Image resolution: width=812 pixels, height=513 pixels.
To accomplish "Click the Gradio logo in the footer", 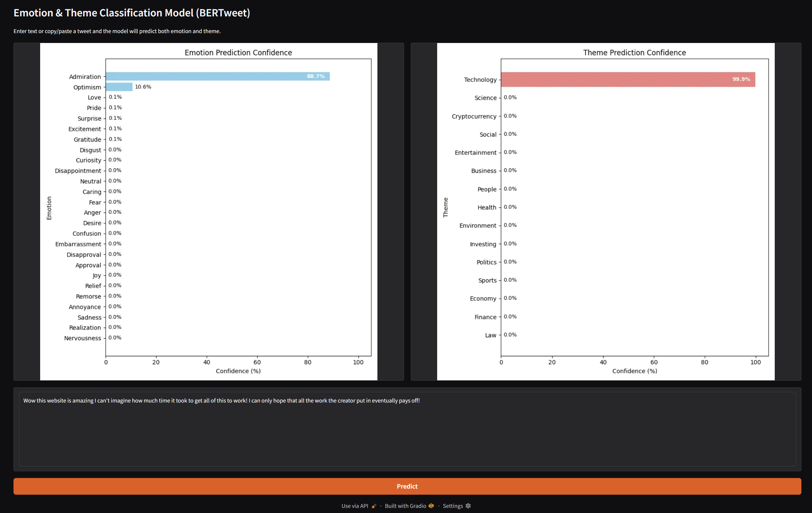I will coord(431,506).
